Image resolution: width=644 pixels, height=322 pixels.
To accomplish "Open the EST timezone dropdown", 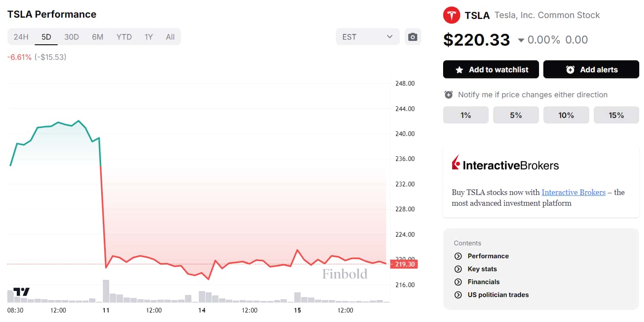I will [367, 37].
